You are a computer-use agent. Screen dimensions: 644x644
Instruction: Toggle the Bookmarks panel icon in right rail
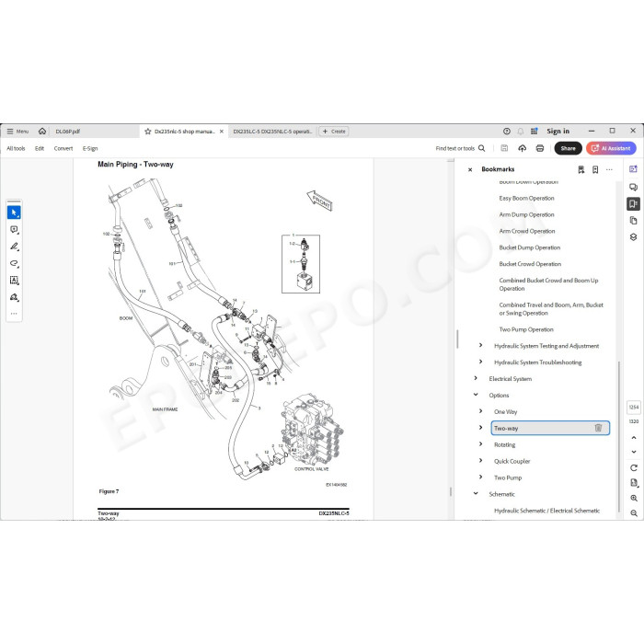(x=633, y=203)
